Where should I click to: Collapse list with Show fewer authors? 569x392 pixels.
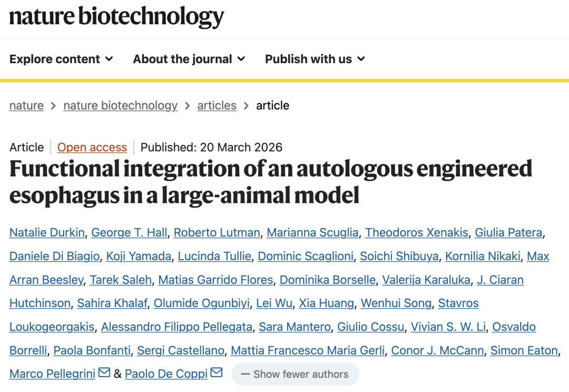click(x=295, y=374)
